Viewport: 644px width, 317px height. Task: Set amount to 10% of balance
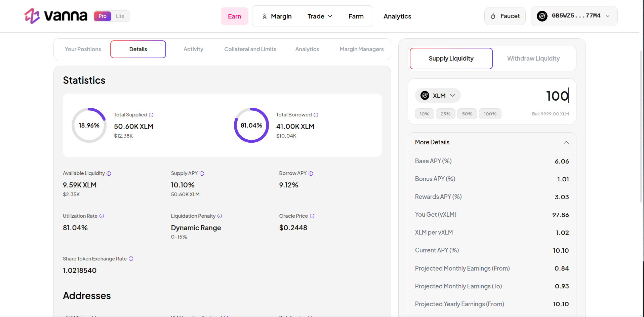[425, 114]
